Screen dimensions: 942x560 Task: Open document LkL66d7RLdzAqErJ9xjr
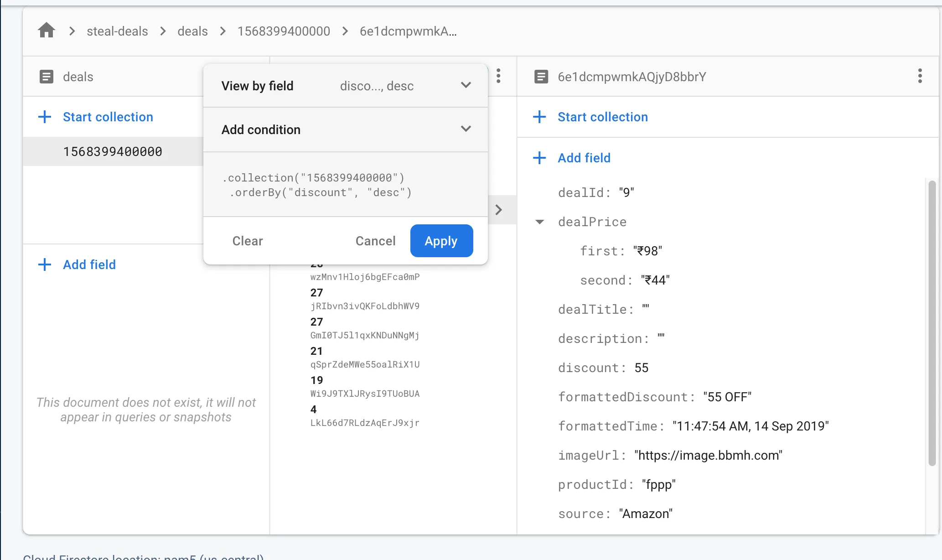click(x=365, y=423)
